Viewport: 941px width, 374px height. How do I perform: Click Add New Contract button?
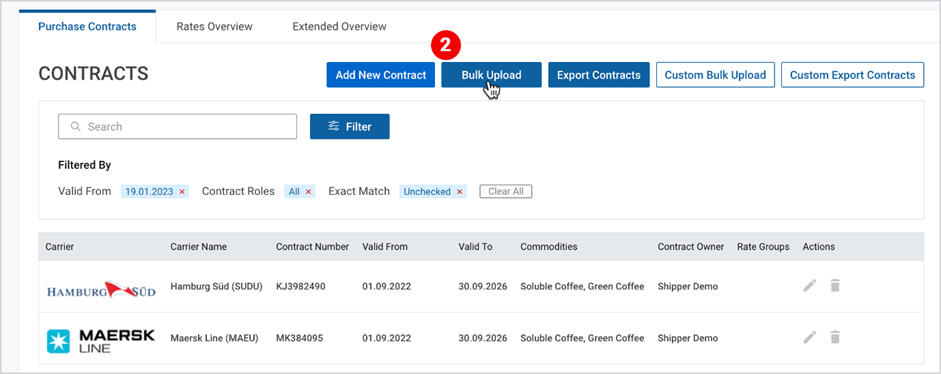(380, 75)
